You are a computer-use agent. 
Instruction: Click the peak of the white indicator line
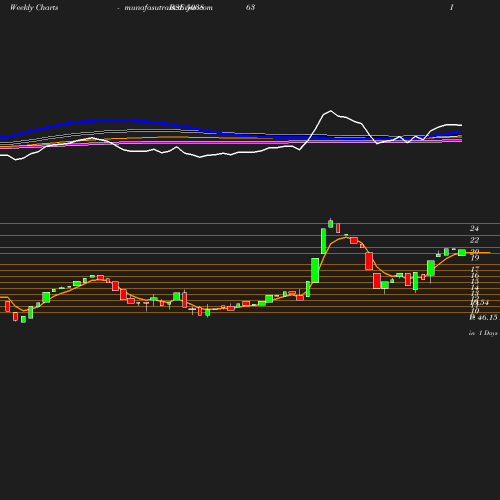click(x=331, y=111)
